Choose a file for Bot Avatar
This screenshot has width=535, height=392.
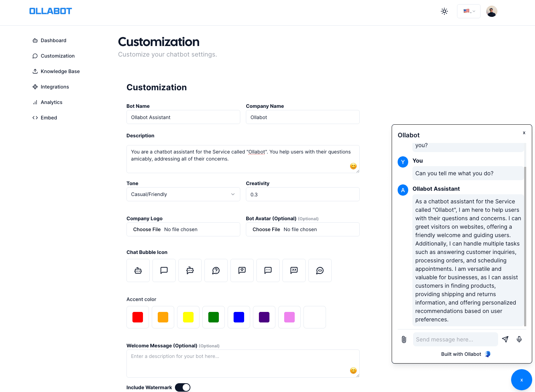[303, 229]
